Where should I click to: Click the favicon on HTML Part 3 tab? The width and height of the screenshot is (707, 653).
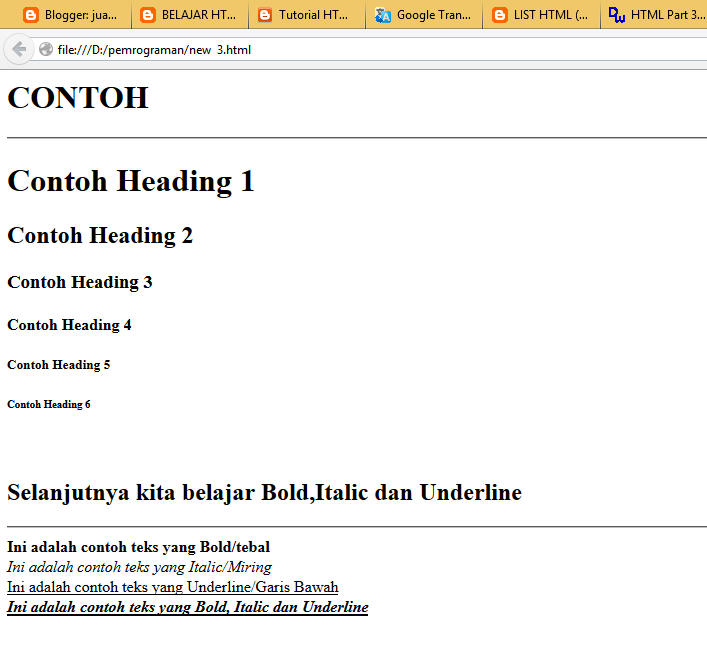617,15
